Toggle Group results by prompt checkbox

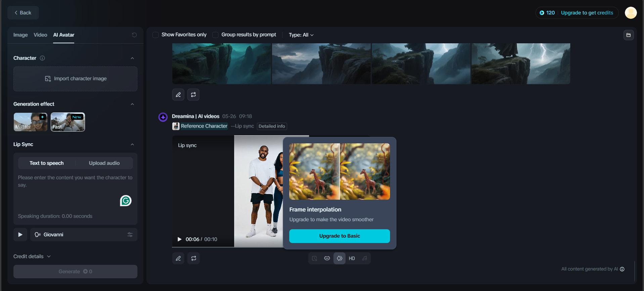[x=215, y=35]
